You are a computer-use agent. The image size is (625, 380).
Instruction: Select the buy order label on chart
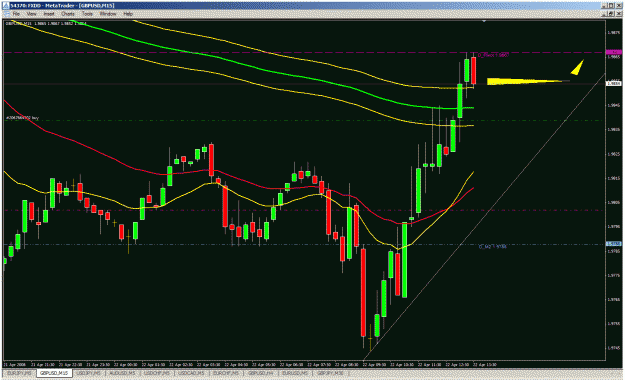pos(22,118)
